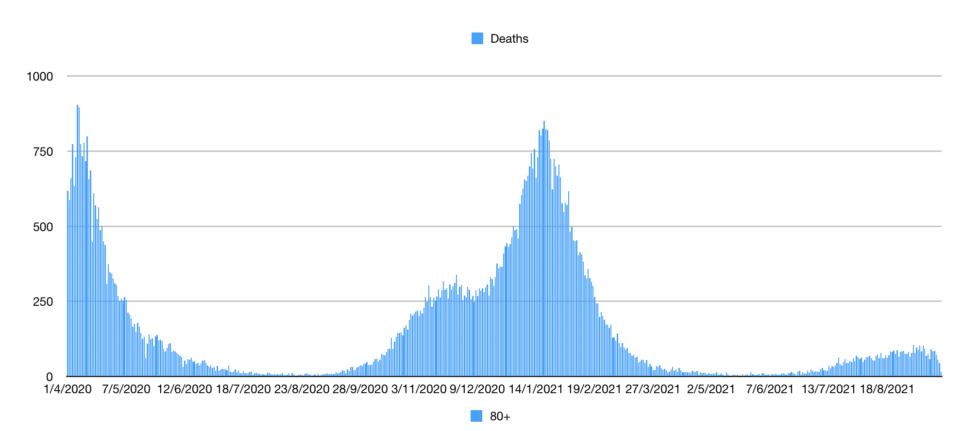980x431 pixels.
Task: Click the 750 y-axis label
Action: (43, 152)
